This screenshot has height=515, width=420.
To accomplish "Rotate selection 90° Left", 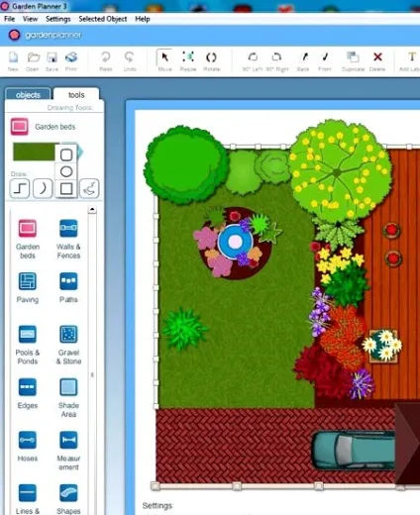I will 253,57.
